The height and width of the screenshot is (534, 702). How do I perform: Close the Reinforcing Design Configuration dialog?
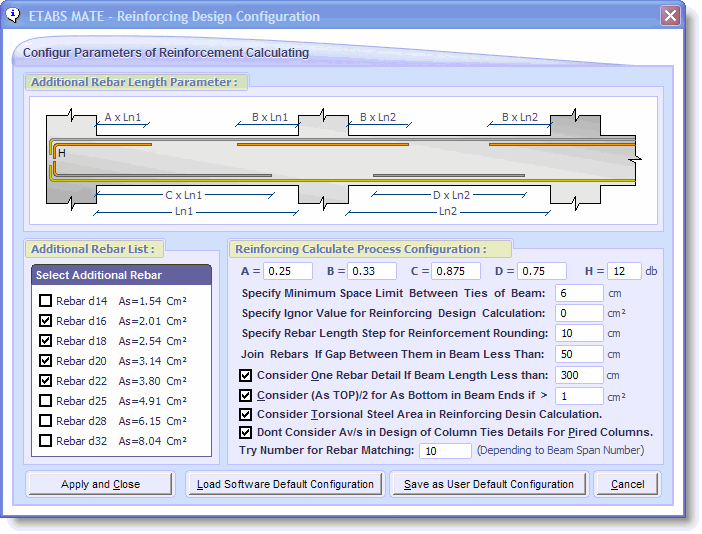pyautogui.click(x=670, y=16)
